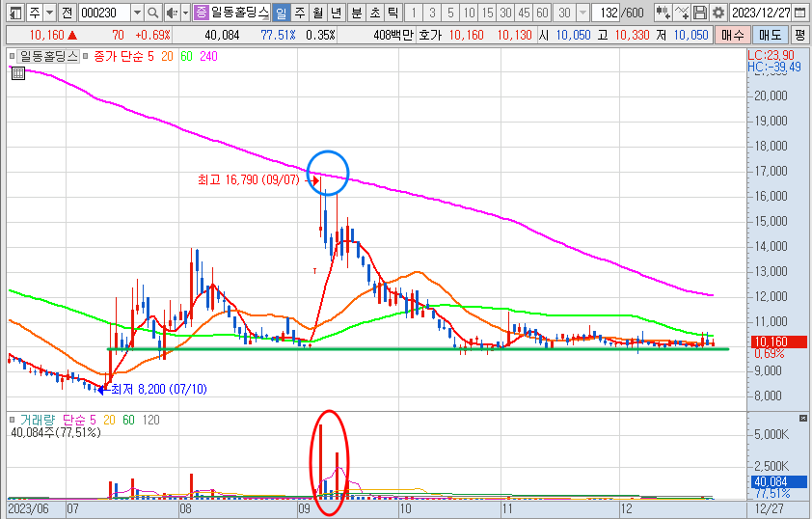Switch to 년 yearly chart period
This screenshot has height=519, width=812.
[x=337, y=13]
